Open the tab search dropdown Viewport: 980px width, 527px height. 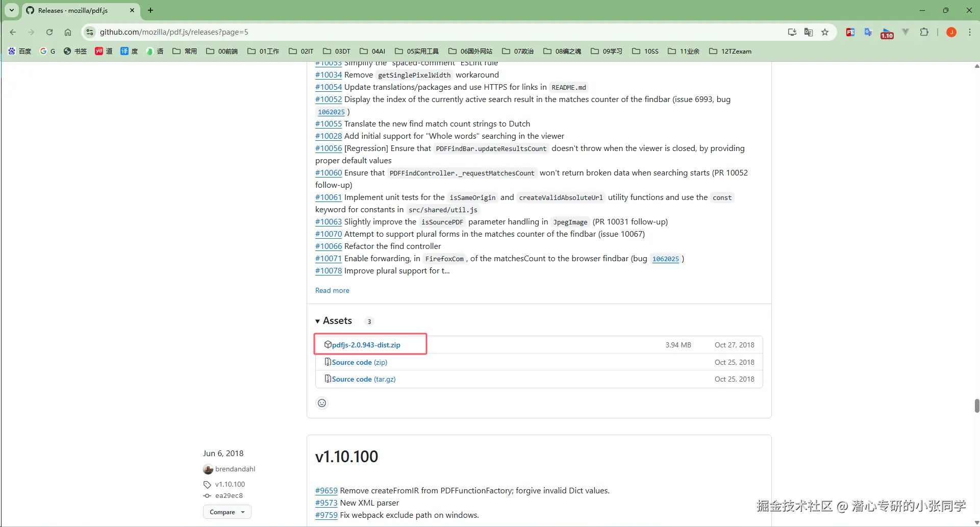tap(12, 10)
